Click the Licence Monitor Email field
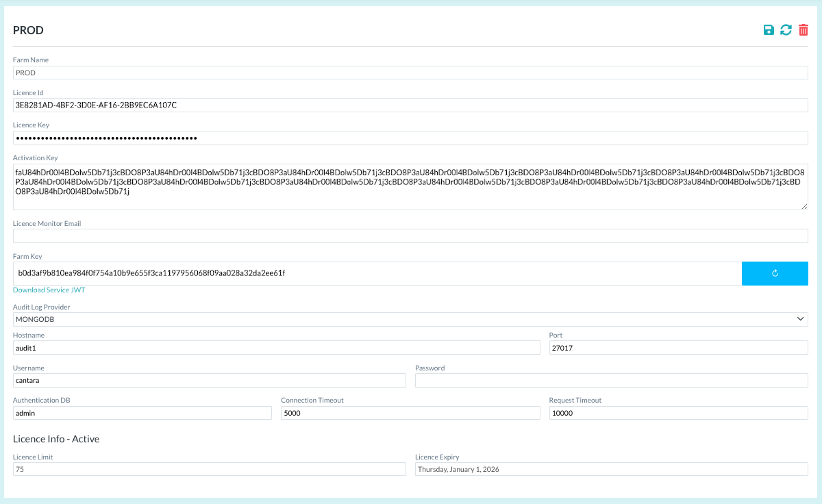Image resolution: width=822 pixels, height=504 pixels. tap(410, 236)
